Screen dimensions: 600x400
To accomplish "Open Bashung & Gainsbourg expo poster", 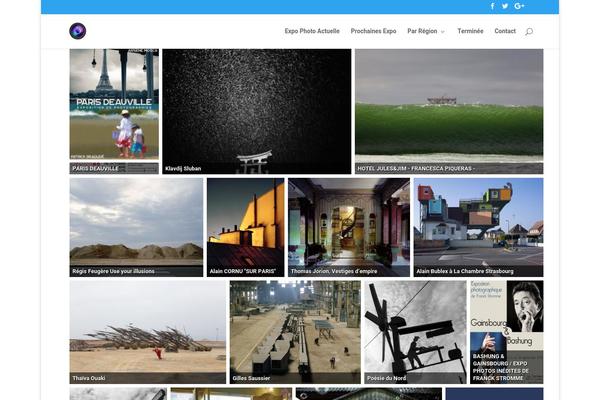I will pyautogui.click(x=507, y=332).
